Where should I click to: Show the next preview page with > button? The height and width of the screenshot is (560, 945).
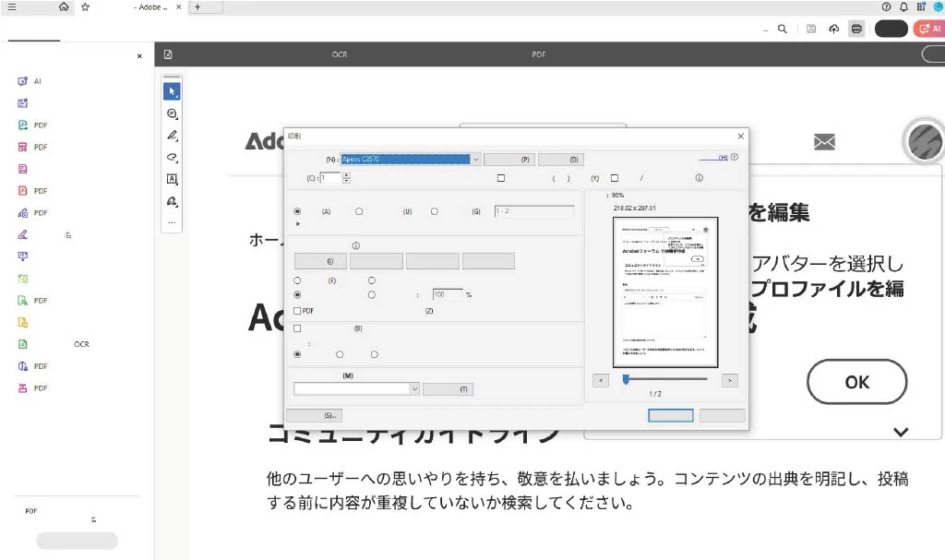point(730,380)
